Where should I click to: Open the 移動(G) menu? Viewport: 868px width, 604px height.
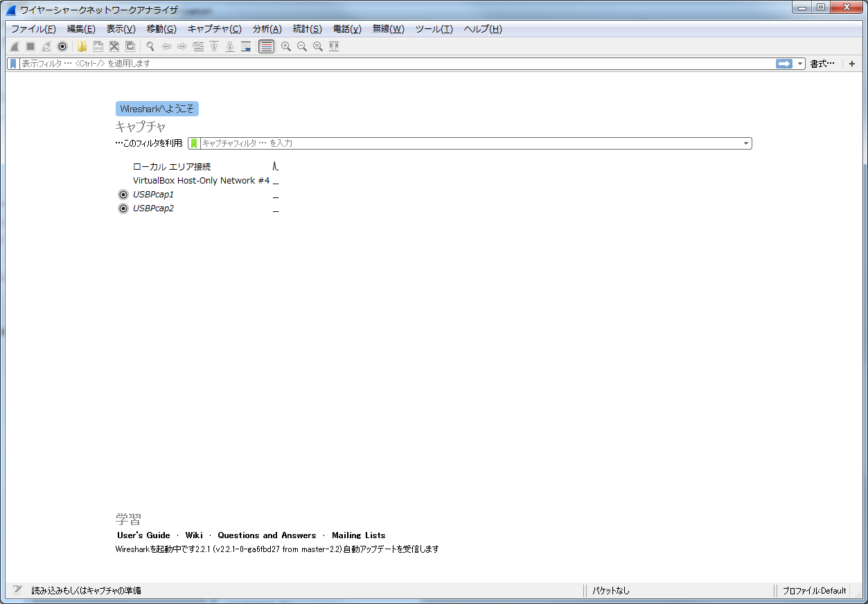[x=161, y=29]
